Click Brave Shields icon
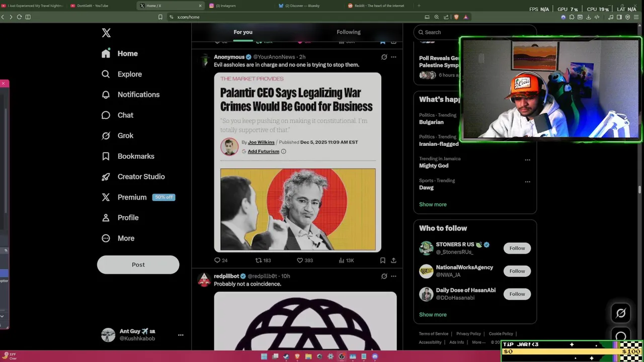This screenshot has width=644, height=362. point(456,17)
